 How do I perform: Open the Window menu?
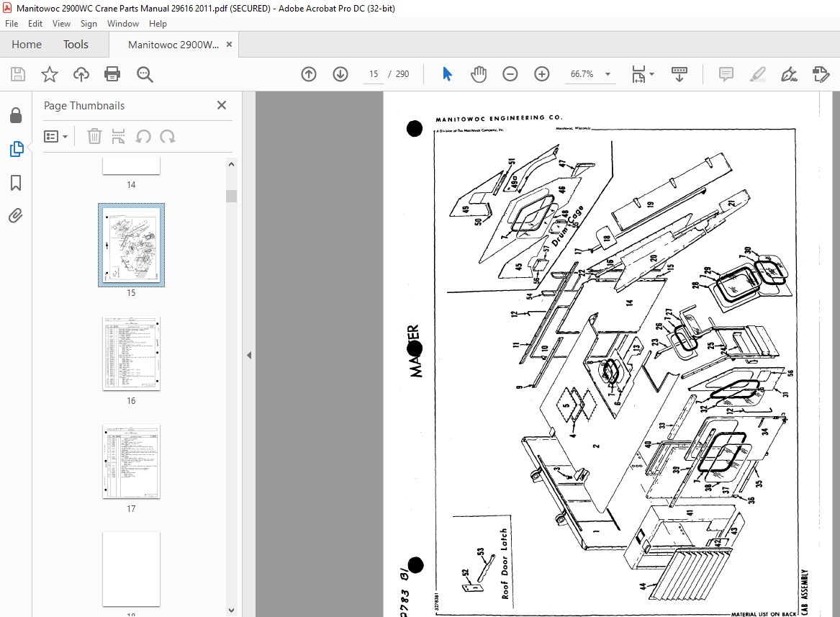coord(122,24)
